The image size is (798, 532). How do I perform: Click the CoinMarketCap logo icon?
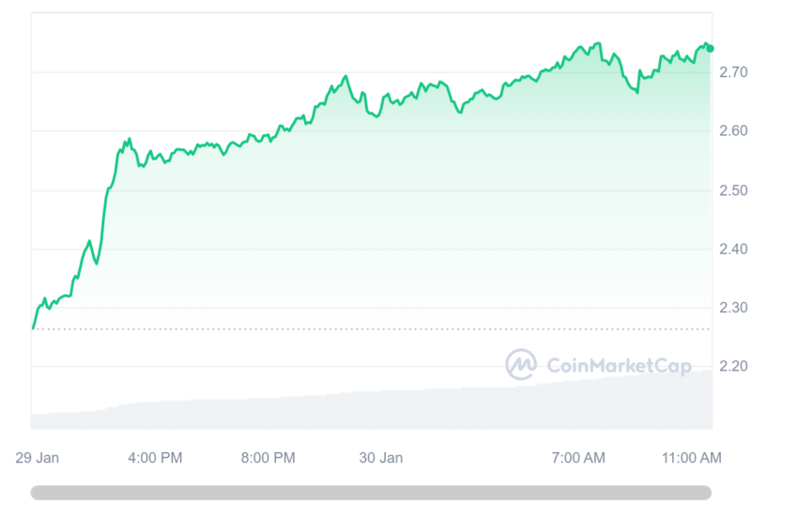(521, 364)
